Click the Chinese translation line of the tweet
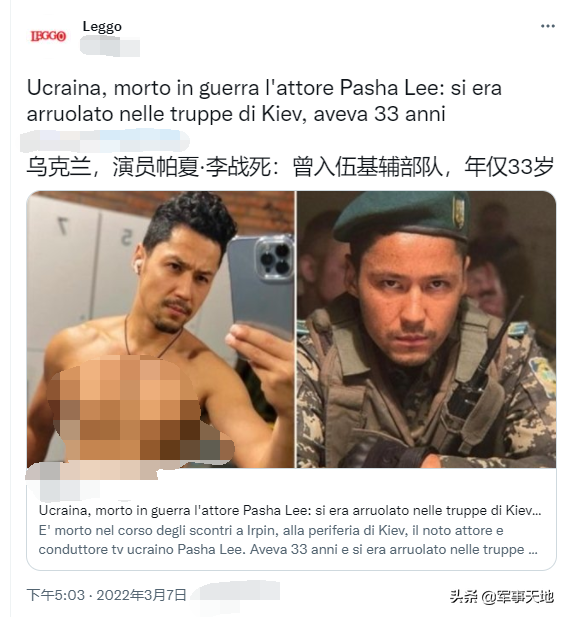Screen dimensions: 567x617 point(290,167)
